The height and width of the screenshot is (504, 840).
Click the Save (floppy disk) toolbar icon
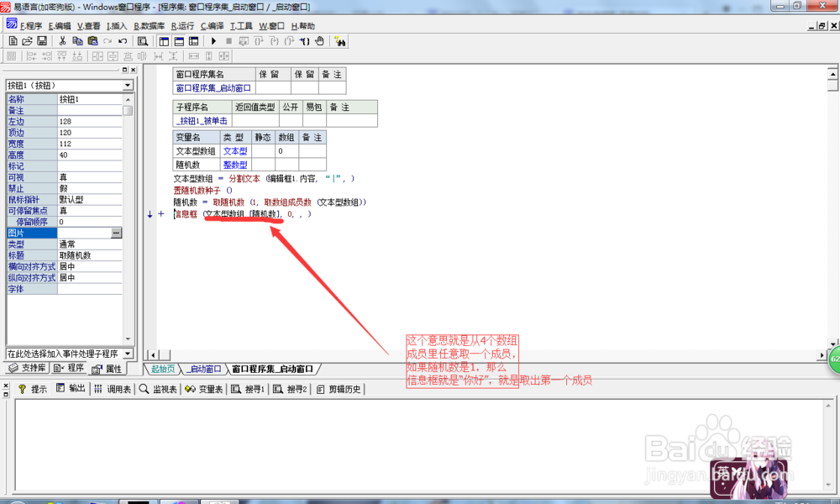coord(41,40)
